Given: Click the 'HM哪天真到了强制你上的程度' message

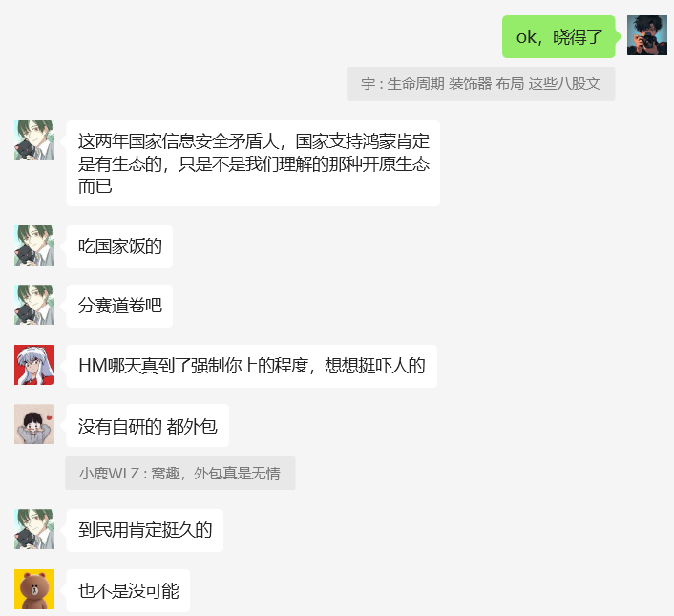Looking at the screenshot, I should (251, 366).
